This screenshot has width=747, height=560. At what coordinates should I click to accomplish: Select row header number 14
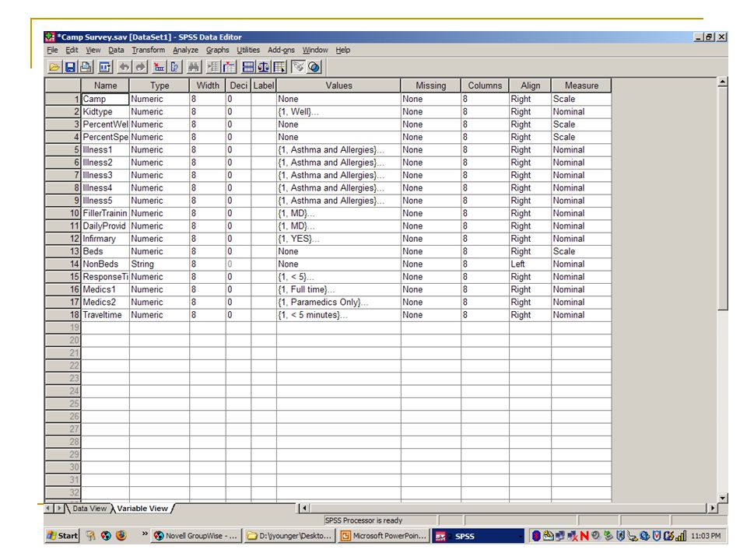[63, 264]
